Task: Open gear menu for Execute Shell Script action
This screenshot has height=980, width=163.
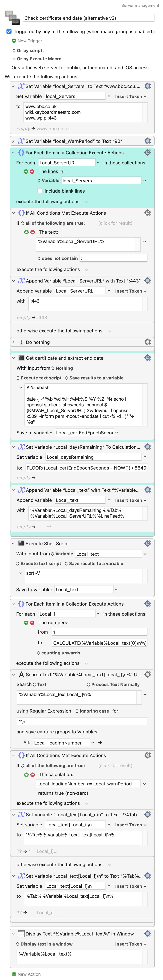Action: pos(148,543)
